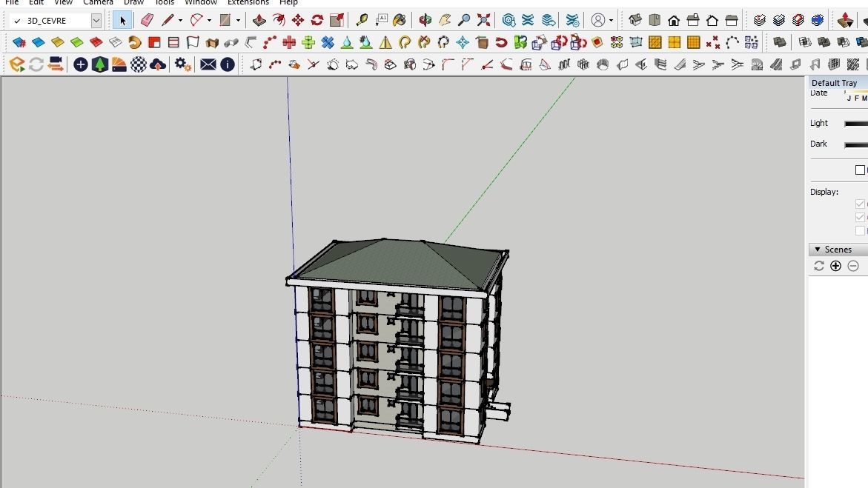Click the Zoom Extents icon

coord(483,21)
